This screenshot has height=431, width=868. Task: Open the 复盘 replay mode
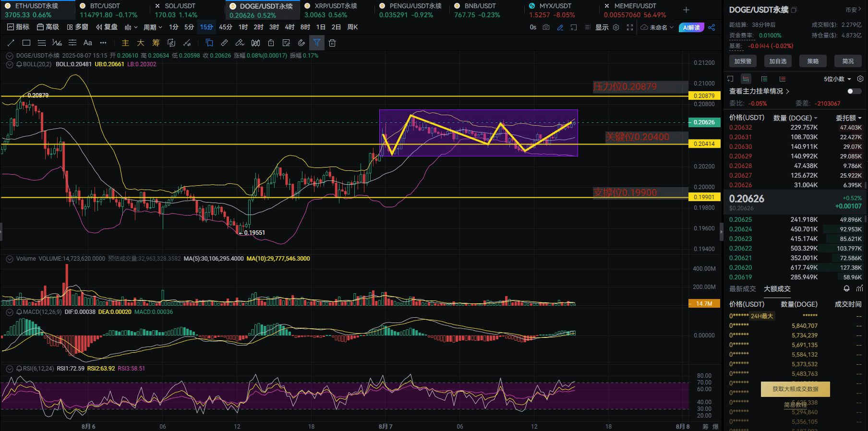(x=107, y=27)
